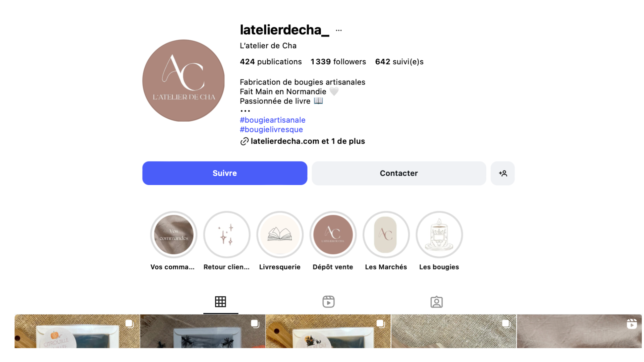Image resolution: width=644 pixels, height=362 pixels.
Task: Show the tagged photos tab
Action: coord(436,302)
